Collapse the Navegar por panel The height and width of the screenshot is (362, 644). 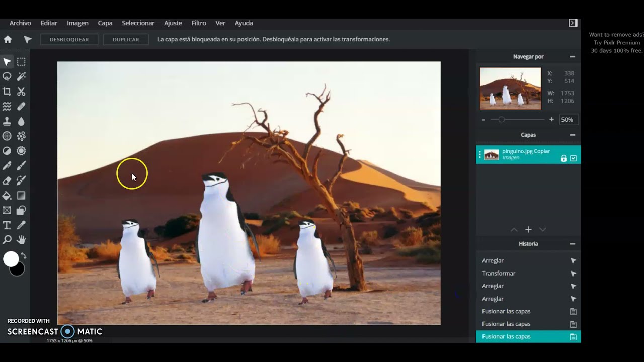(x=572, y=57)
